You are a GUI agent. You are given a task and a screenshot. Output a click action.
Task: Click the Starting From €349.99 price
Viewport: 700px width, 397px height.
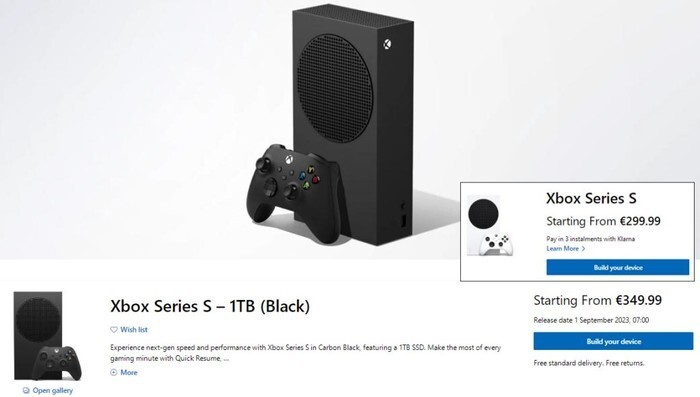(x=597, y=300)
